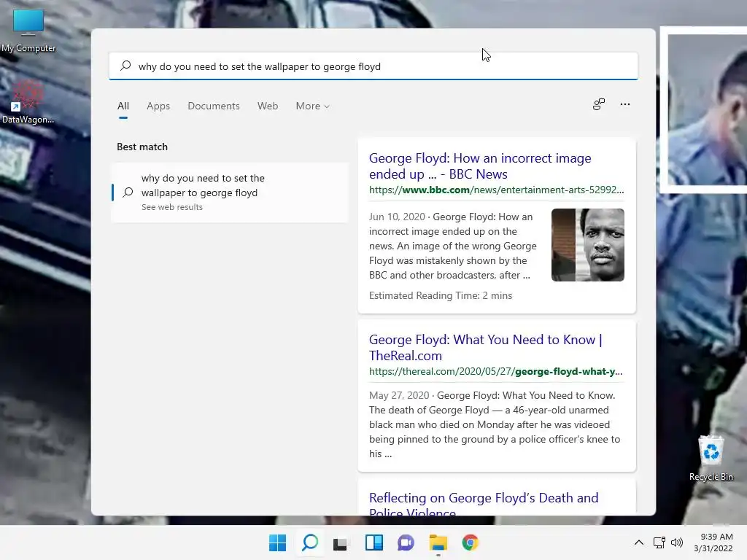
Task: Open bbc.com entertainment-arts URL link
Action: point(496,190)
